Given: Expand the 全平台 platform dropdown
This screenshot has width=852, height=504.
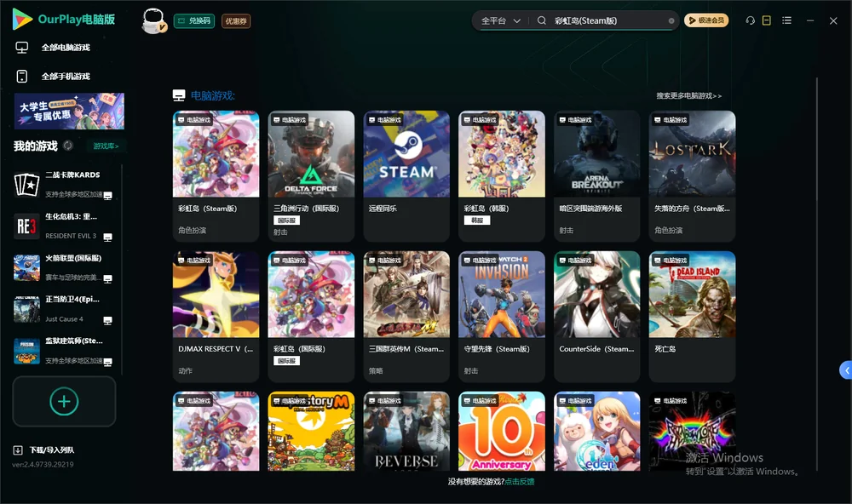Looking at the screenshot, I should pos(501,20).
